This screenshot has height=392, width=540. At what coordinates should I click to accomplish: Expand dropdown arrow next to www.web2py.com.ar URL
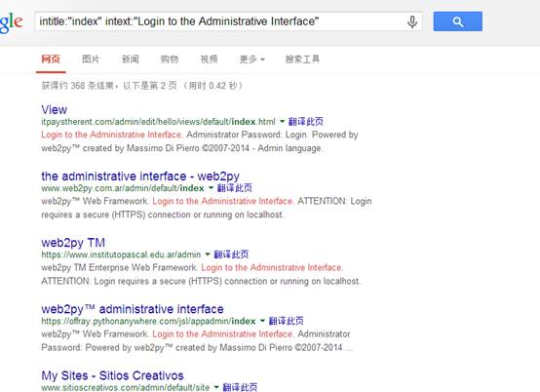point(211,188)
